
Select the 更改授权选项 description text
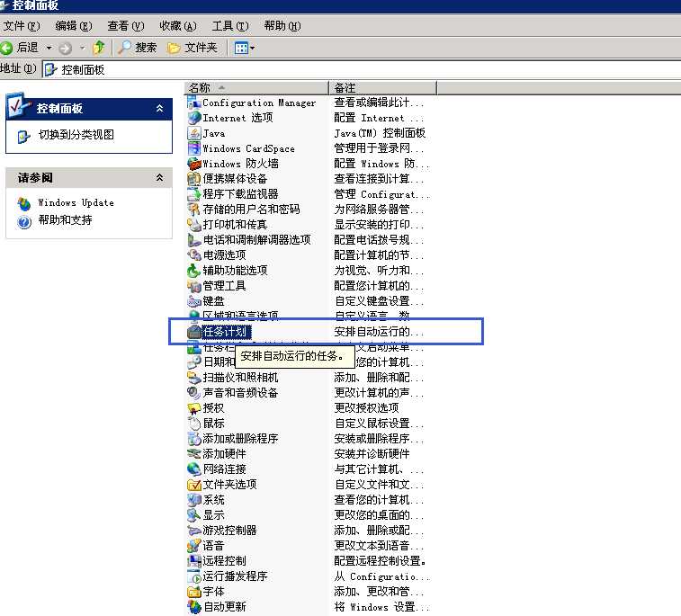click(x=366, y=408)
